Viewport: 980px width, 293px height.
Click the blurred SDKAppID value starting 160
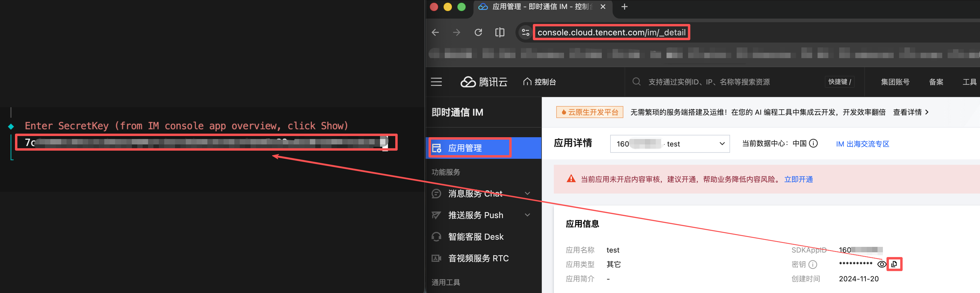[860, 250]
